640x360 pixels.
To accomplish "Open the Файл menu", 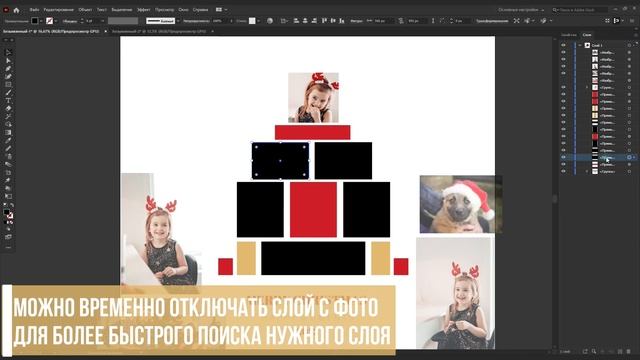I will [x=34, y=10].
